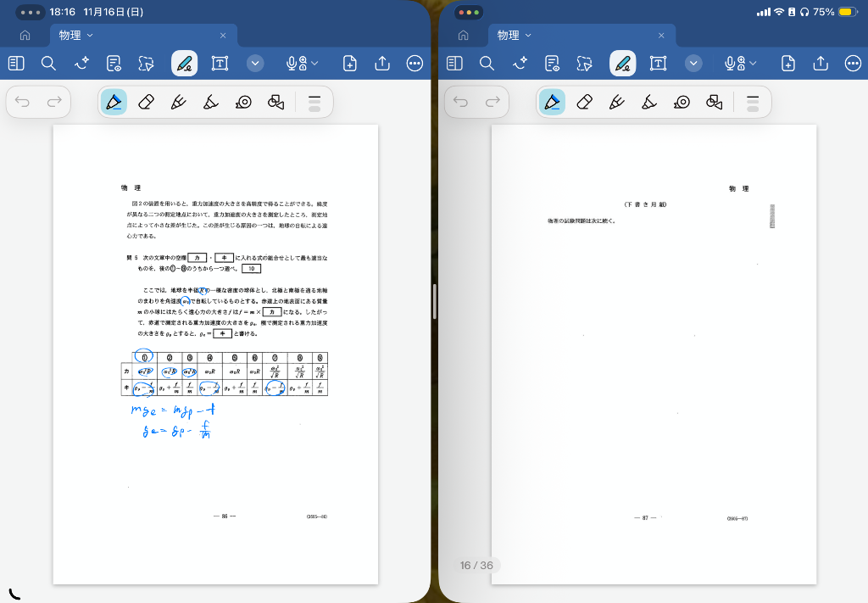Screen dimensions: 868x603
Task: Expand the 物理 tab title dropdown in the left window
Action: [x=90, y=35]
